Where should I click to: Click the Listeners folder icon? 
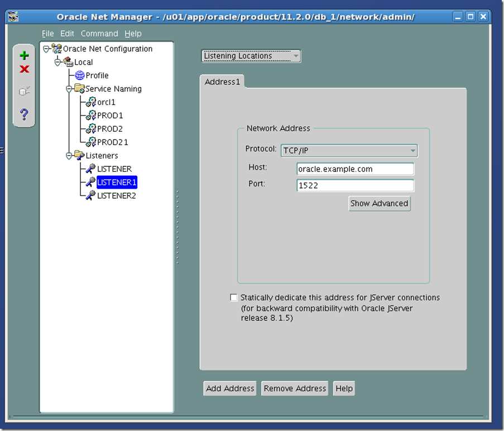[79, 155]
